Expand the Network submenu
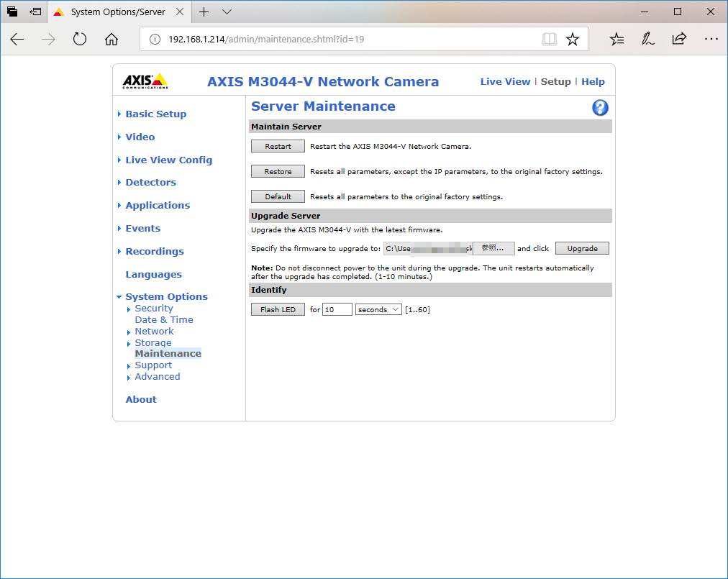 pos(154,332)
